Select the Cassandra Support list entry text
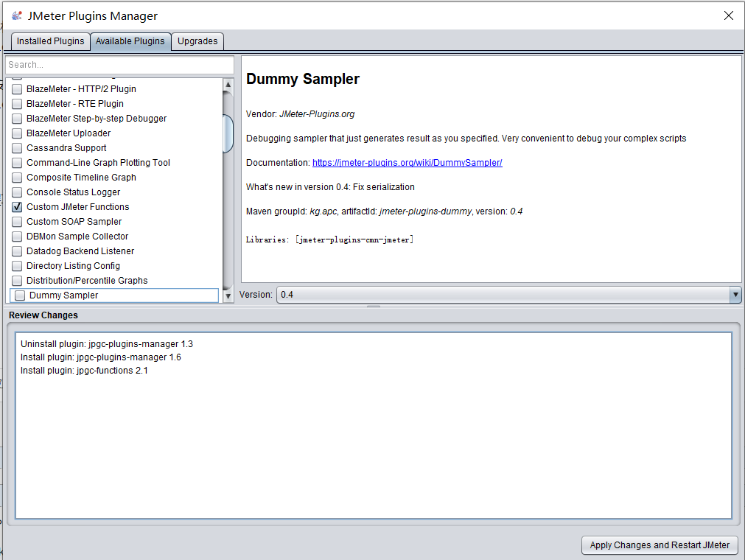 click(66, 148)
